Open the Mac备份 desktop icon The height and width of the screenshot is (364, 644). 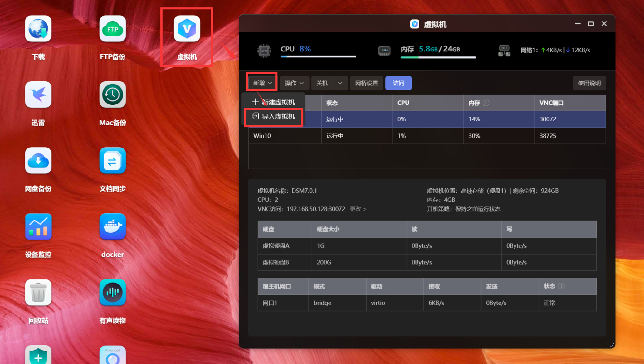pos(113,95)
